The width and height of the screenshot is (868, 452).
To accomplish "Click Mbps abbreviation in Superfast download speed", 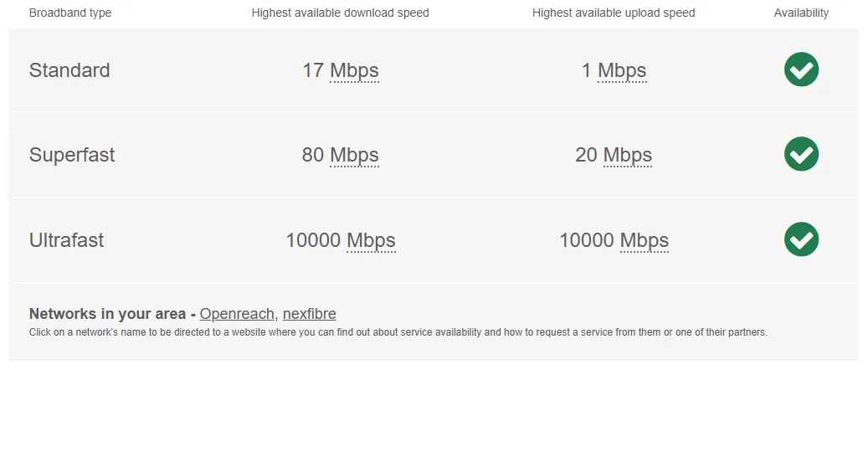I will click(354, 156).
